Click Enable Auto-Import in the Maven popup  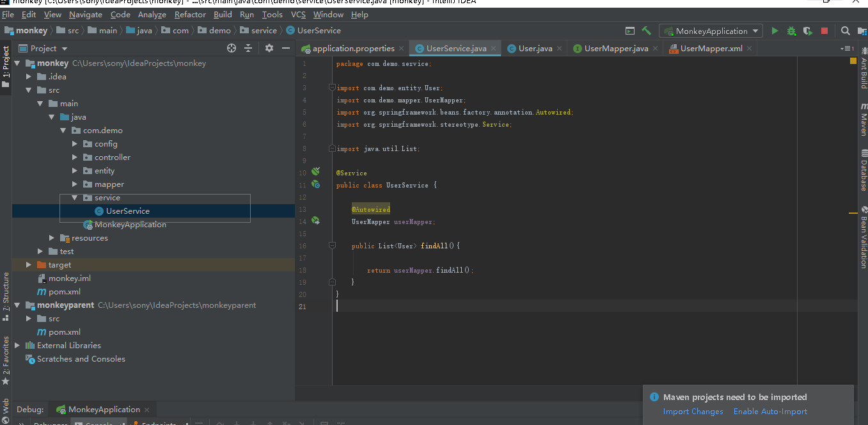[770, 412]
